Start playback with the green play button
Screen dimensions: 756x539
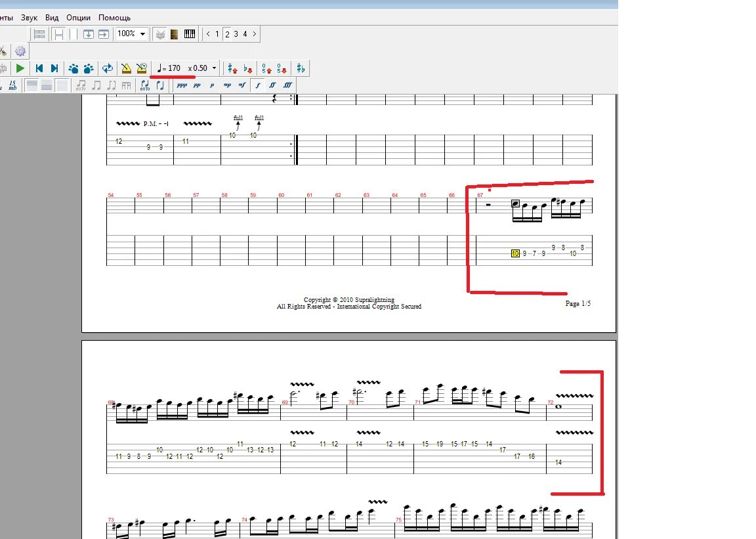[x=20, y=68]
